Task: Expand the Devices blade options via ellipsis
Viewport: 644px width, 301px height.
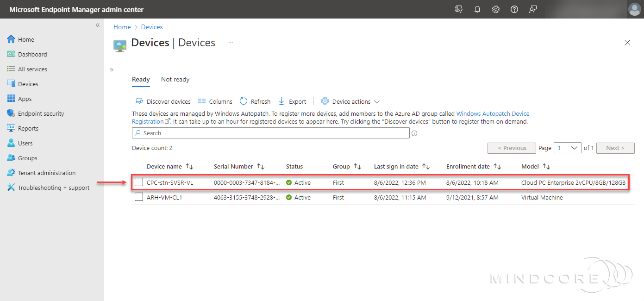Action: (230, 43)
